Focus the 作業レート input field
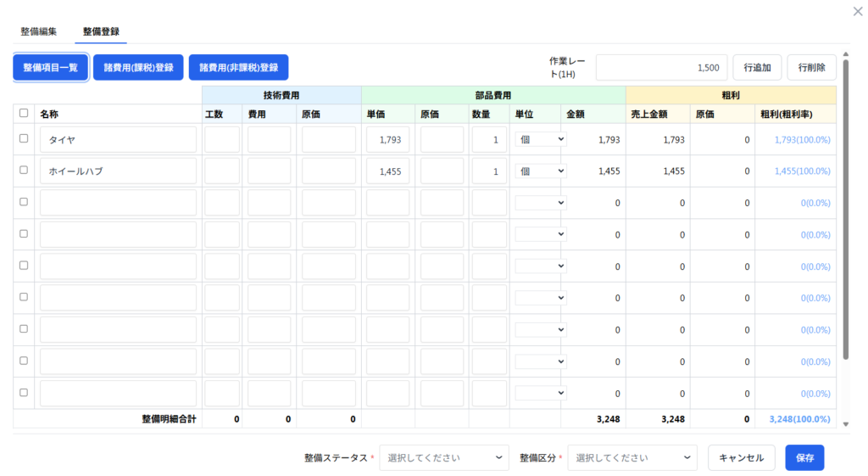This screenshot has width=868, height=476. click(x=661, y=67)
